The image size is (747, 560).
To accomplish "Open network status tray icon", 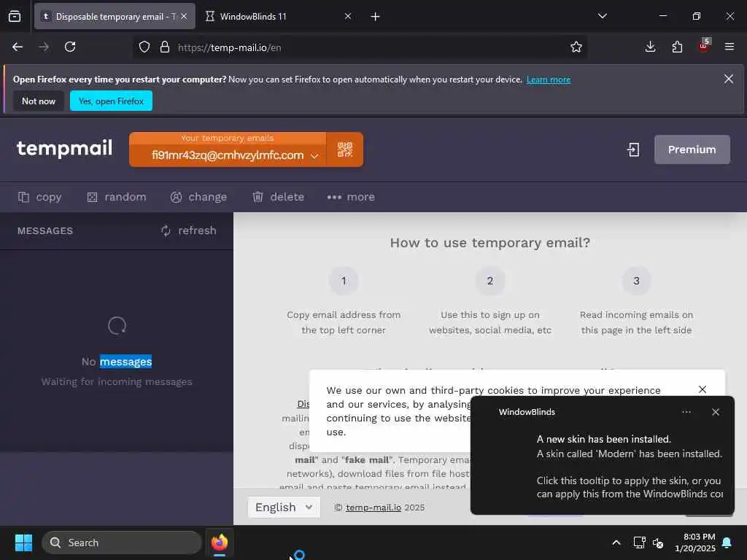I will coord(639,542).
